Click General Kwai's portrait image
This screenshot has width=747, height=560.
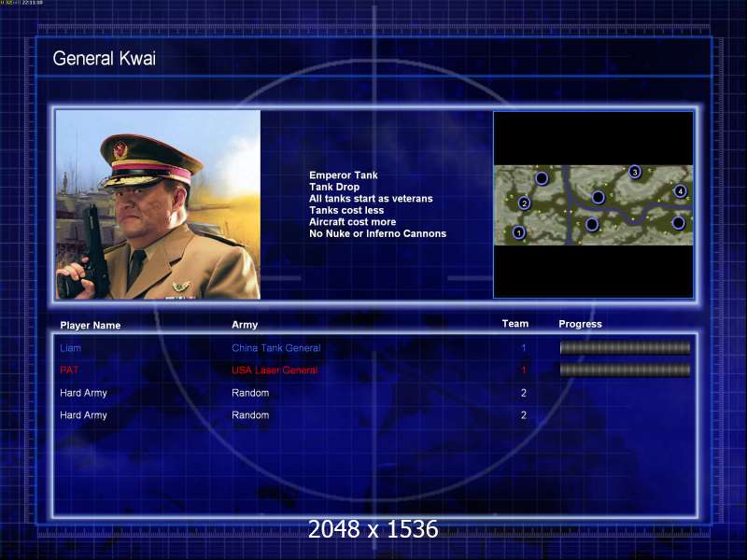[x=158, y=204]
